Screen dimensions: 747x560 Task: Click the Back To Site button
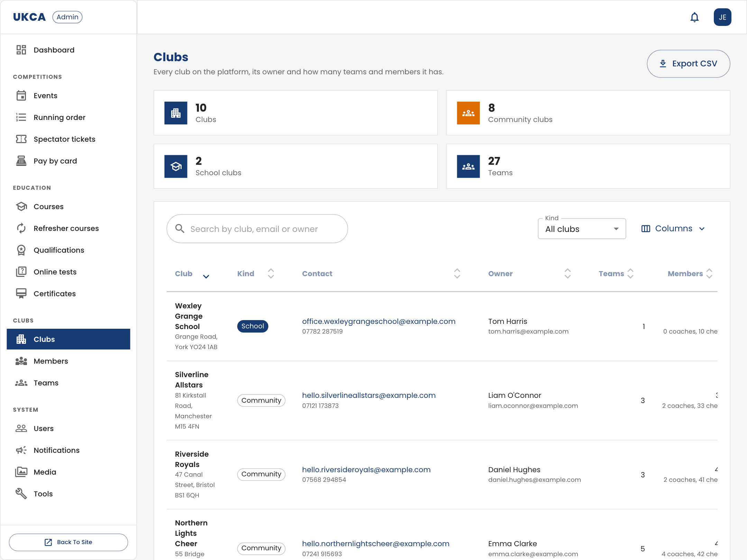tap(68, 542)
